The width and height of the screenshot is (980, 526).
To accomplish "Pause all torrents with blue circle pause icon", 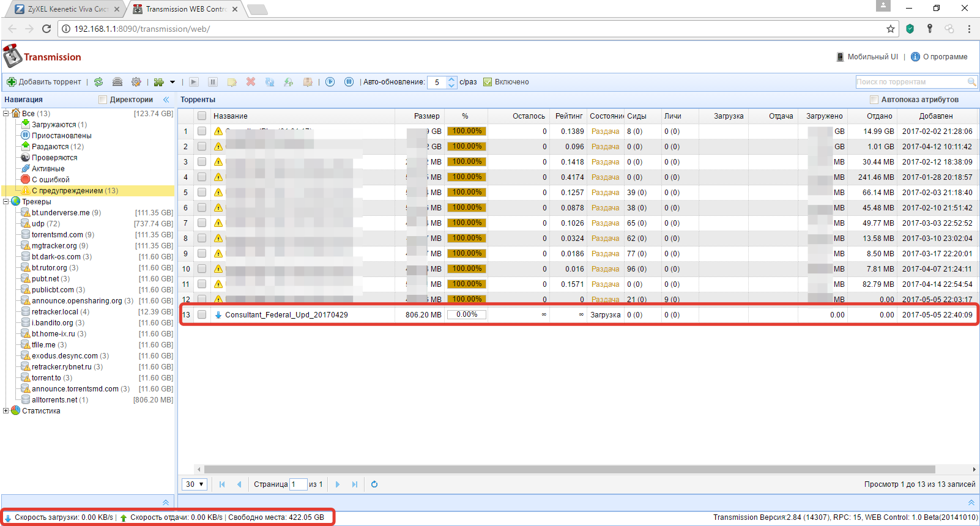I will pyautogui.click(x=349, y=82).
